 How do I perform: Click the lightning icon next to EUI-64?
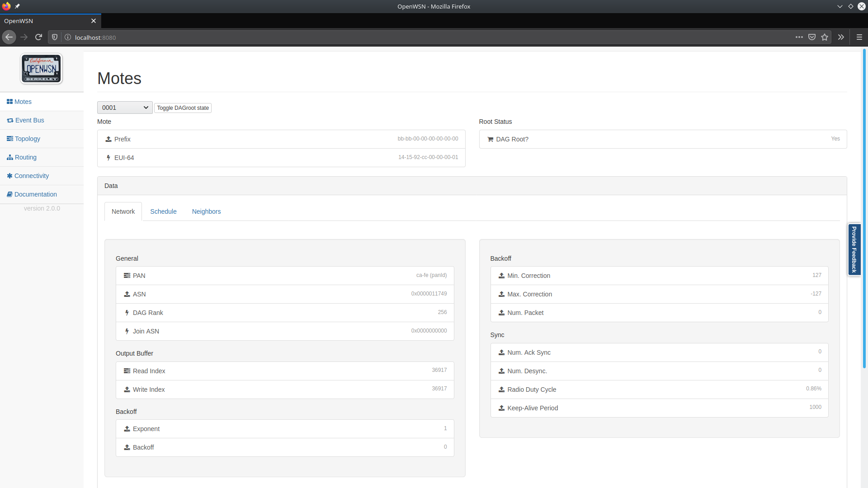point(108,158)
